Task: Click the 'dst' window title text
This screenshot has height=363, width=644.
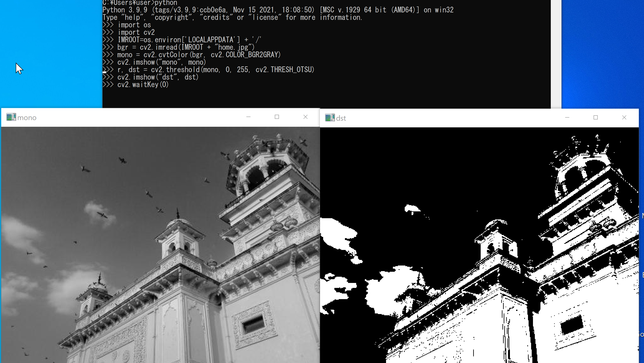Action: (341, 118)
